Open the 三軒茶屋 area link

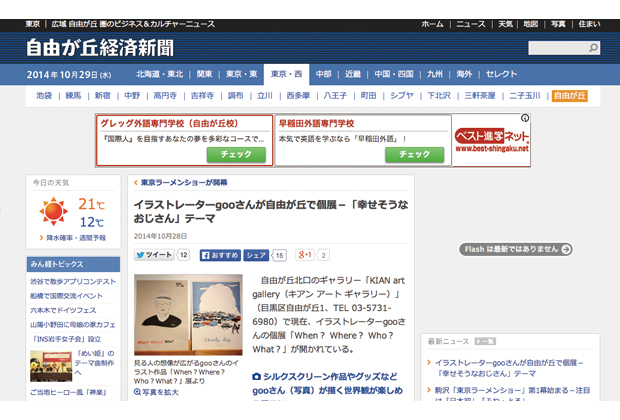click(480, 96)
